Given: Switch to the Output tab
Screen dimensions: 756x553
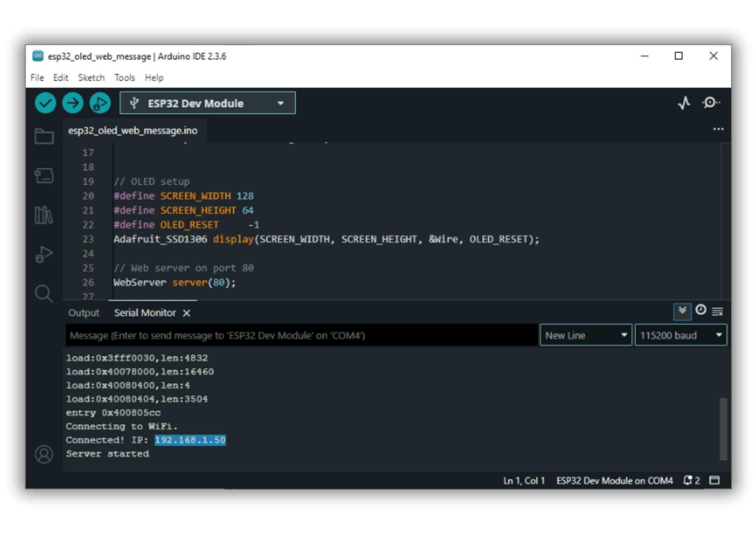Looking at the screenshot, I should (x=84, y=313).
